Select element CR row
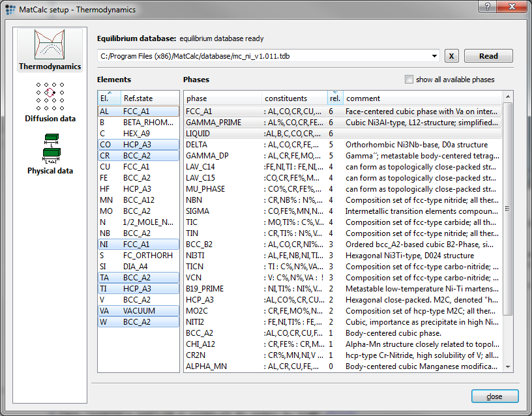Screen dimensions: 532x416 pyautogui.click(x=138, y=155)
